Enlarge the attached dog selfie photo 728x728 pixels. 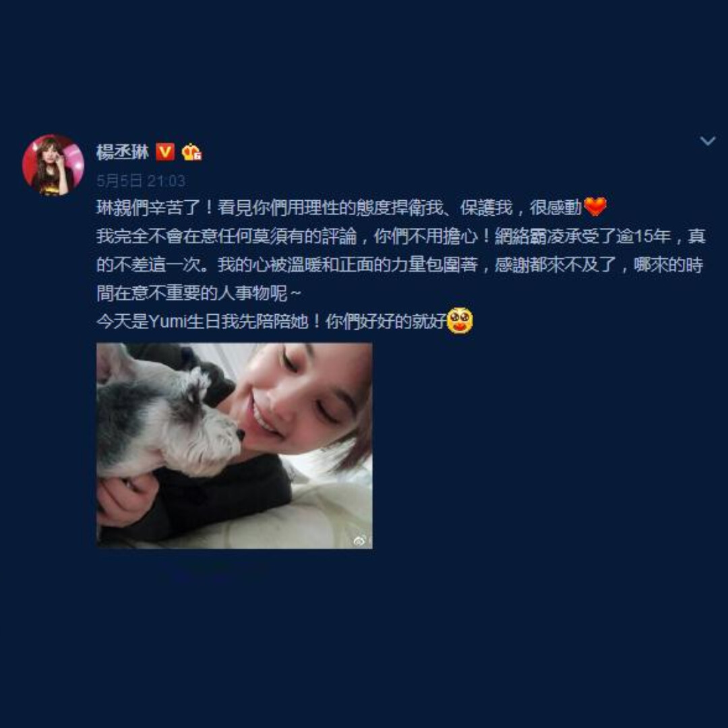pos(235,446)
